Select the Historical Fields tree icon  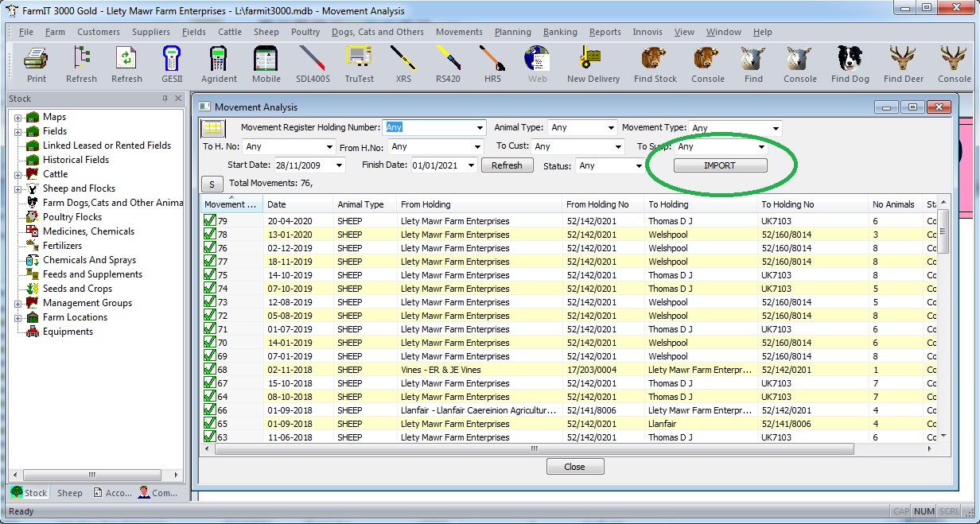coord(33,160)
